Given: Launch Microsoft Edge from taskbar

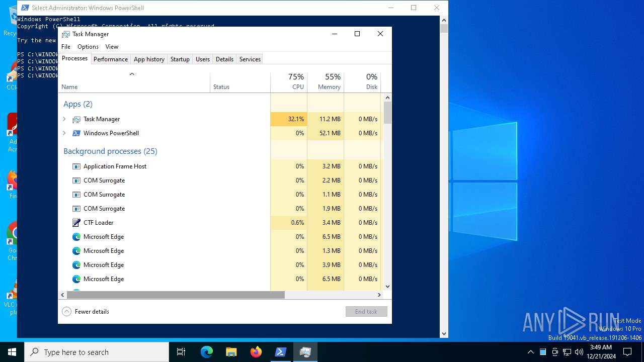Looking at the screenshot, I should pos(207,352).
